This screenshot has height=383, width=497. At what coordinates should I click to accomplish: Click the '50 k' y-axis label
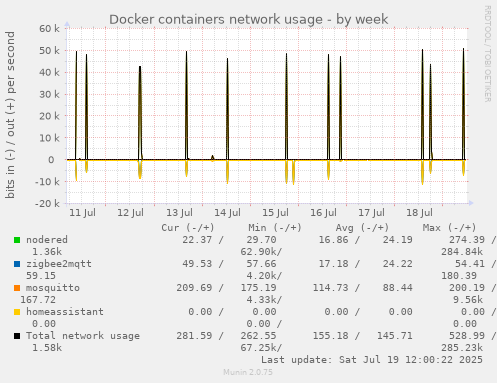point(49,51)
